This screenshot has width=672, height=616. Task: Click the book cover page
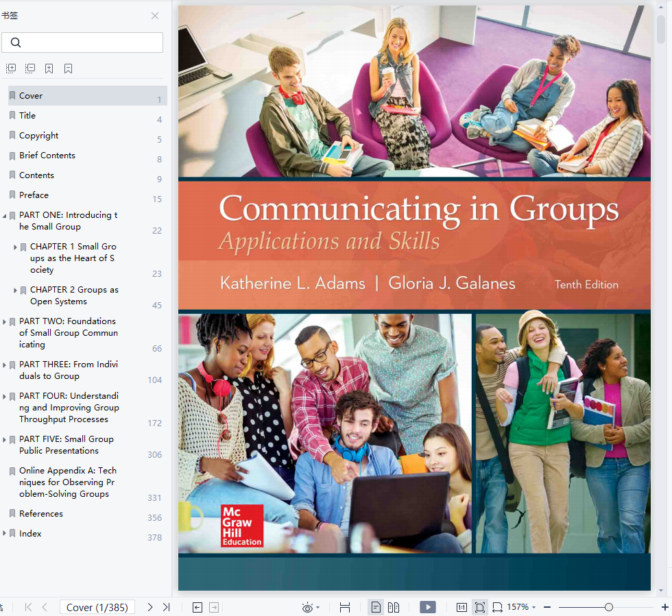point(414,297)
